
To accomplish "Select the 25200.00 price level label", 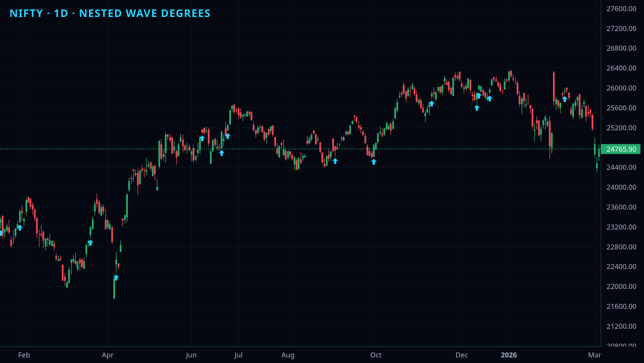I will coord(621,128).
